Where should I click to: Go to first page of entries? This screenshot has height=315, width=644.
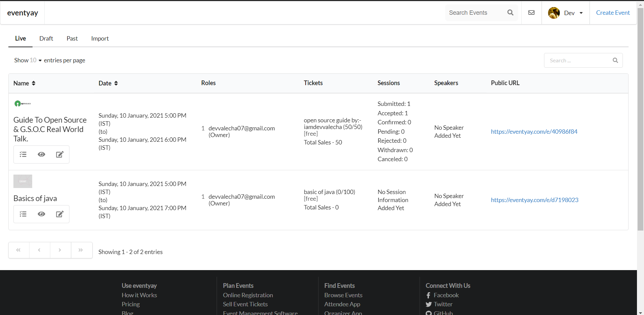(x=19, y=250)
